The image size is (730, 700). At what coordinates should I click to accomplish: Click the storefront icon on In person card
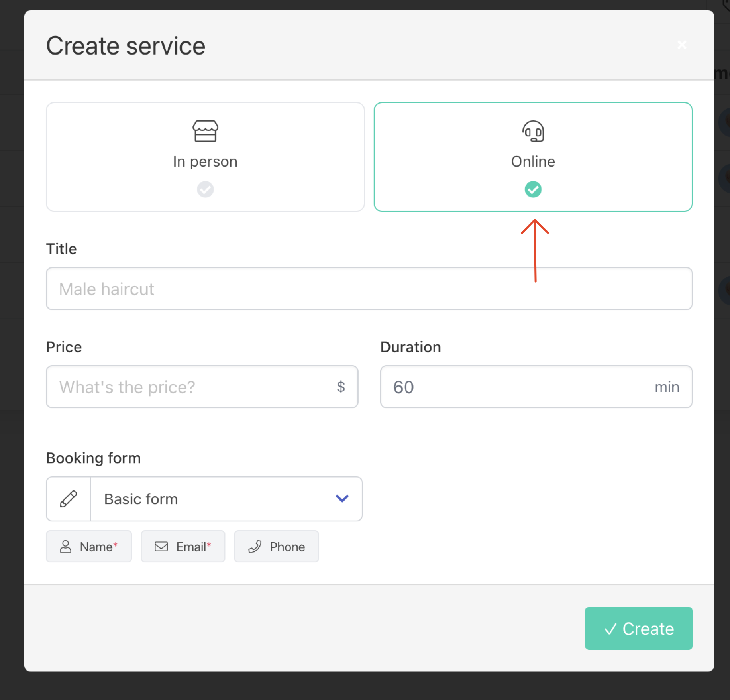205,131
